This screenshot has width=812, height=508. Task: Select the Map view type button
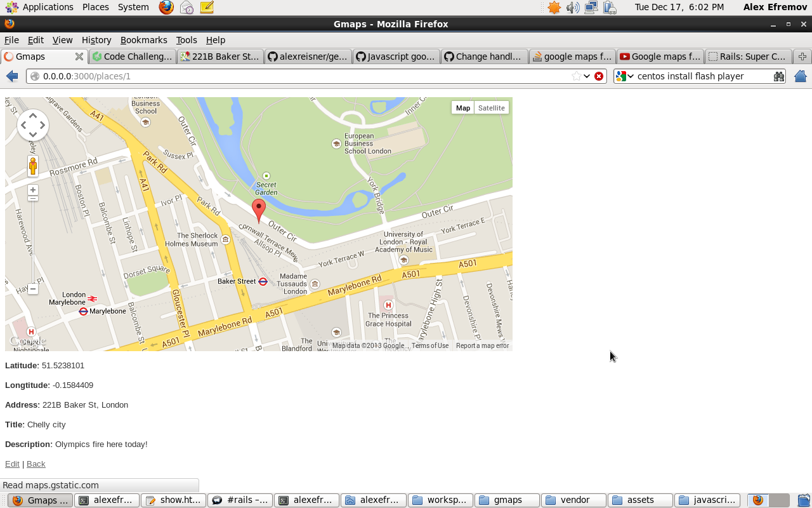click(463, 108)
